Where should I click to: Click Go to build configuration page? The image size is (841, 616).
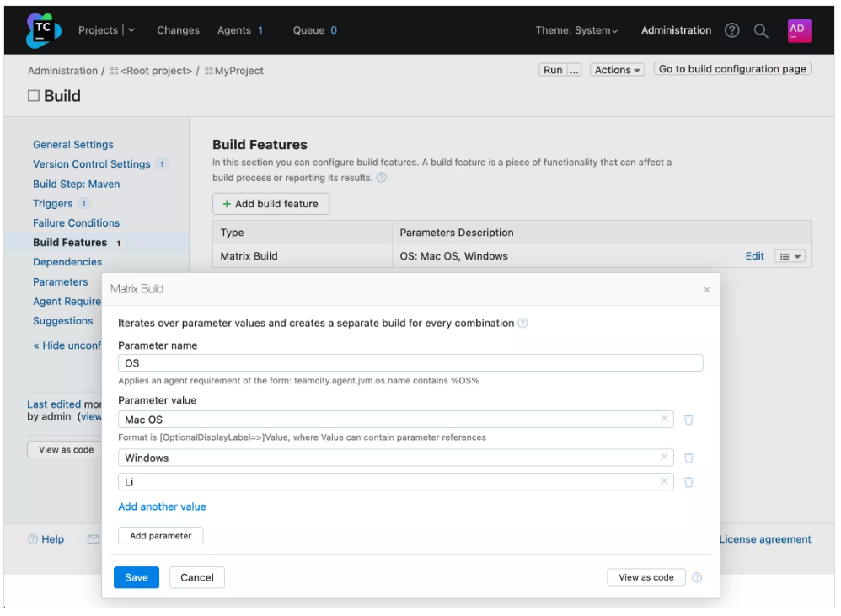tap(732, 69)
